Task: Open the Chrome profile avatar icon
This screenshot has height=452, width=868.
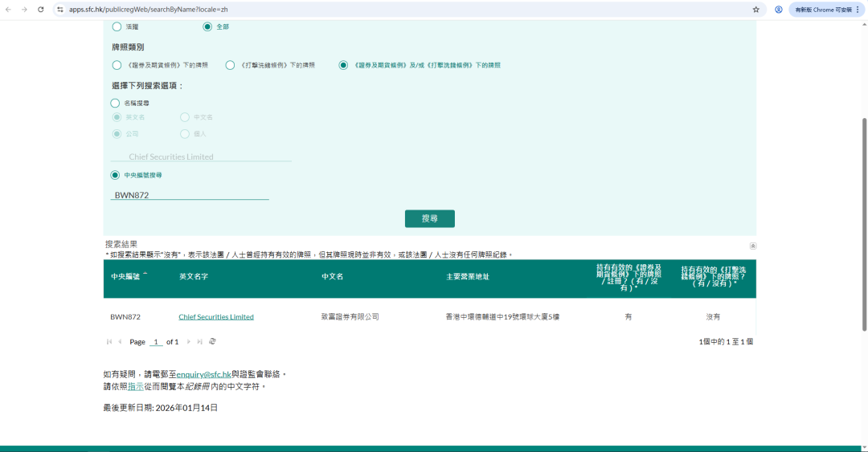Action: pos(778,9)
